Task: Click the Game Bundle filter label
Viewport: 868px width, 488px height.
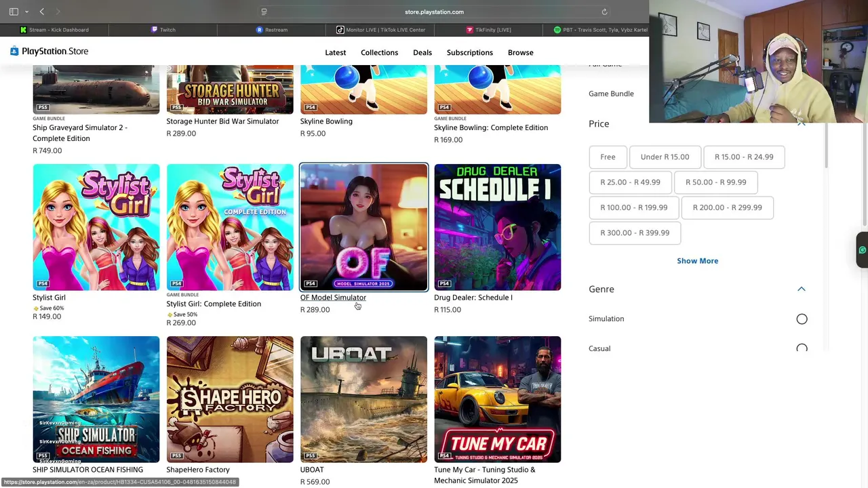Action: click(x=611, y=94)
